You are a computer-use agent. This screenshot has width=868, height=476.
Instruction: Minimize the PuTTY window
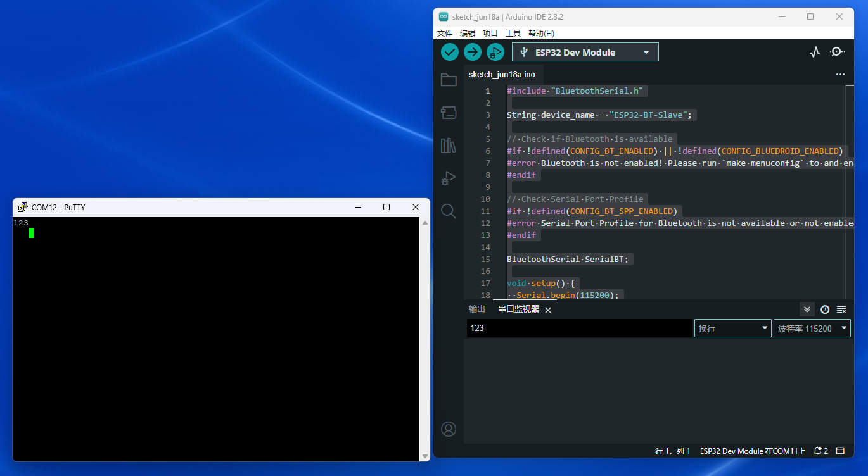point(357,207)
